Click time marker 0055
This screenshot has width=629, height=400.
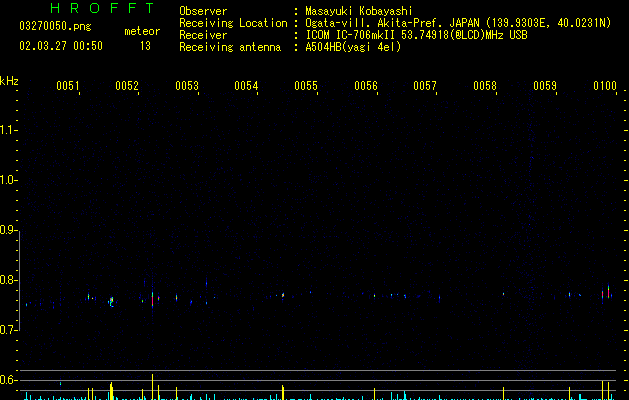click(x=306, y=86)
